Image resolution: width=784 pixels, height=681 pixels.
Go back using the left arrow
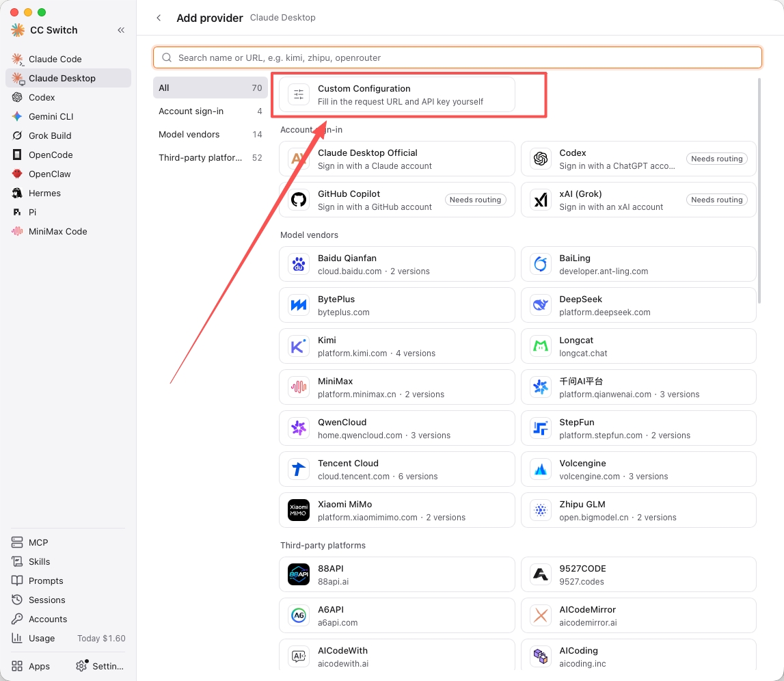click(159, 18)
